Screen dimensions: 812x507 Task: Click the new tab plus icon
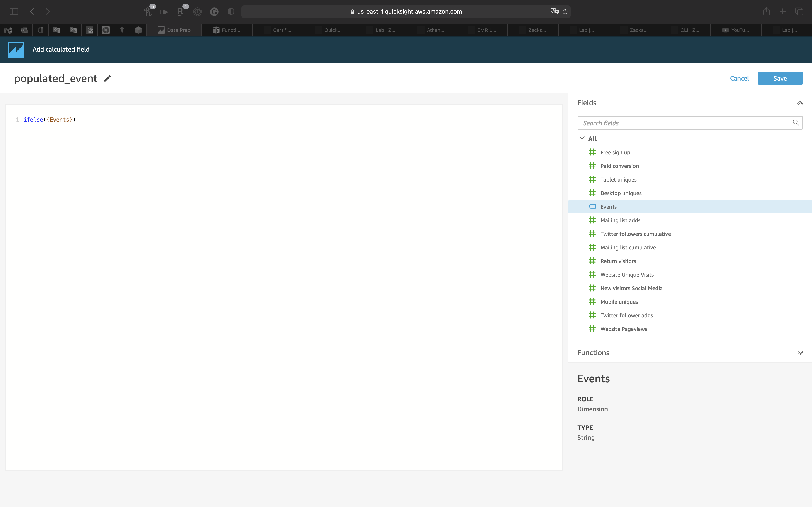pos(783,12)
